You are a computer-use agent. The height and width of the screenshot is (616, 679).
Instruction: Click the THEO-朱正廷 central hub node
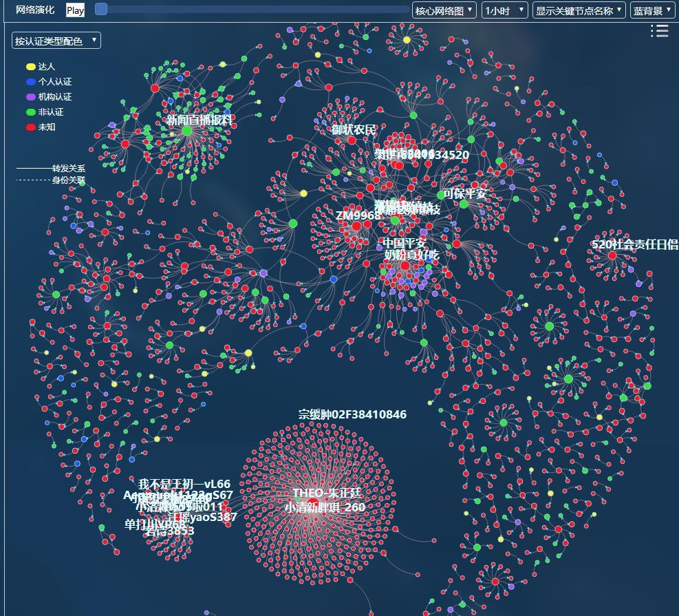[x=313, y=501]
